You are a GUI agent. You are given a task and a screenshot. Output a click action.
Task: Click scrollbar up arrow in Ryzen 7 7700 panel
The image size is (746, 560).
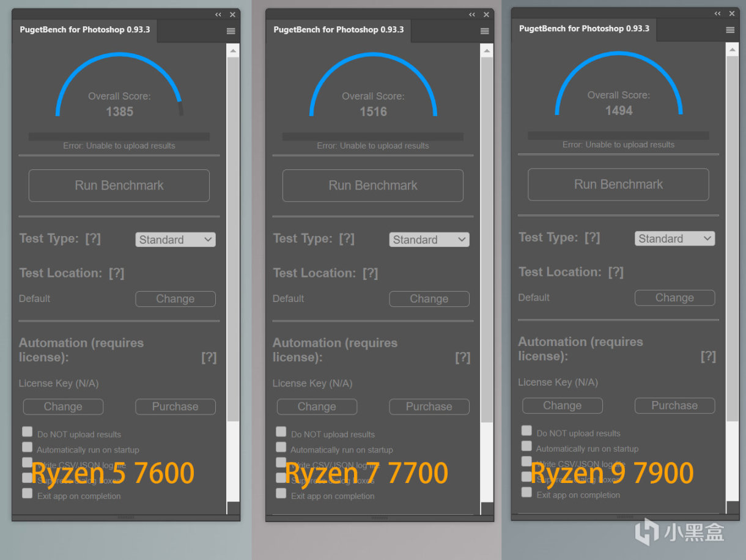click(487, 51)
